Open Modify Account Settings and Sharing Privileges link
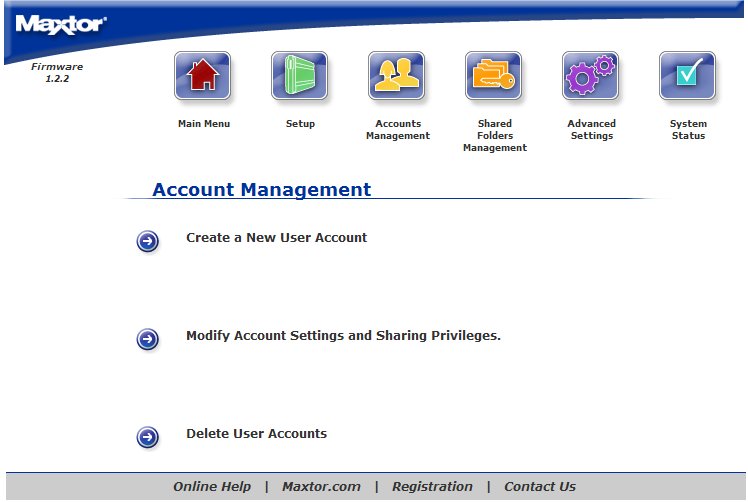 coord(343,336)
